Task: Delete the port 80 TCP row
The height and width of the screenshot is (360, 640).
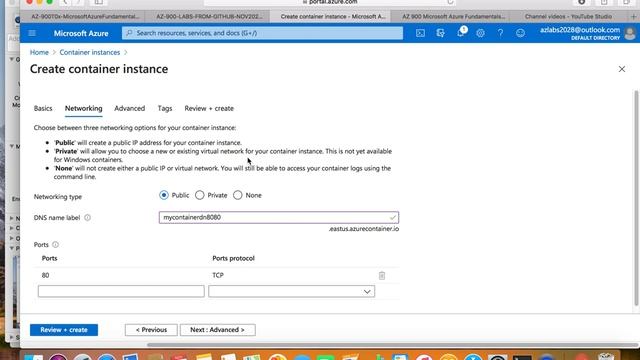Action: tap(382, 276)
